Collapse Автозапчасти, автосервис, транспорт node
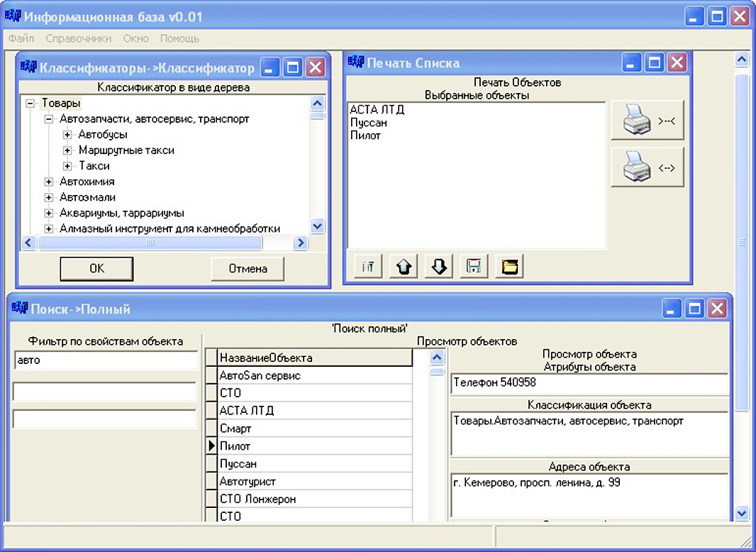The width and height of the screenshot is (756, 552). click(49, 118)
